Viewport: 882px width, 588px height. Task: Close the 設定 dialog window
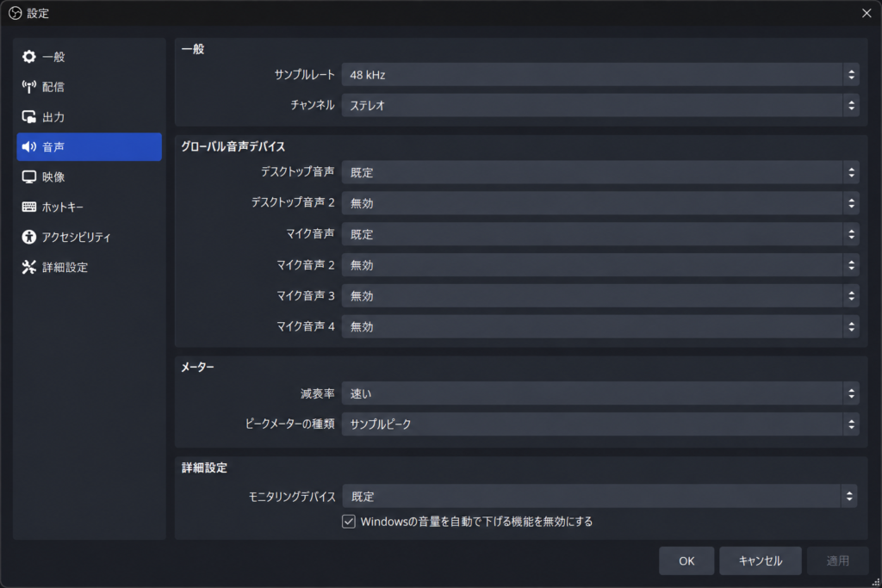pyautogui.click(x=866, y=13)
